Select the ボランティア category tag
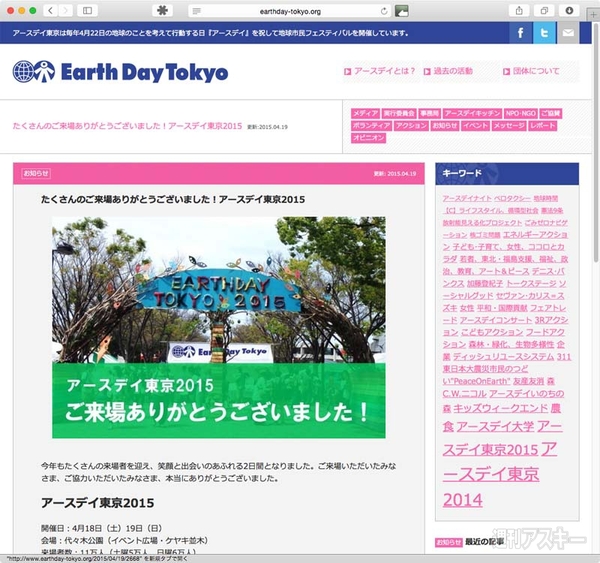The image size is (600, 563). [371, 126]
